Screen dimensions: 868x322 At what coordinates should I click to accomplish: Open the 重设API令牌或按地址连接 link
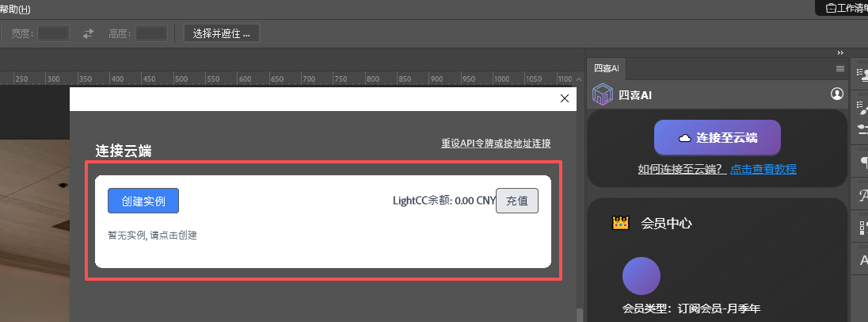(x=496, y=144)
